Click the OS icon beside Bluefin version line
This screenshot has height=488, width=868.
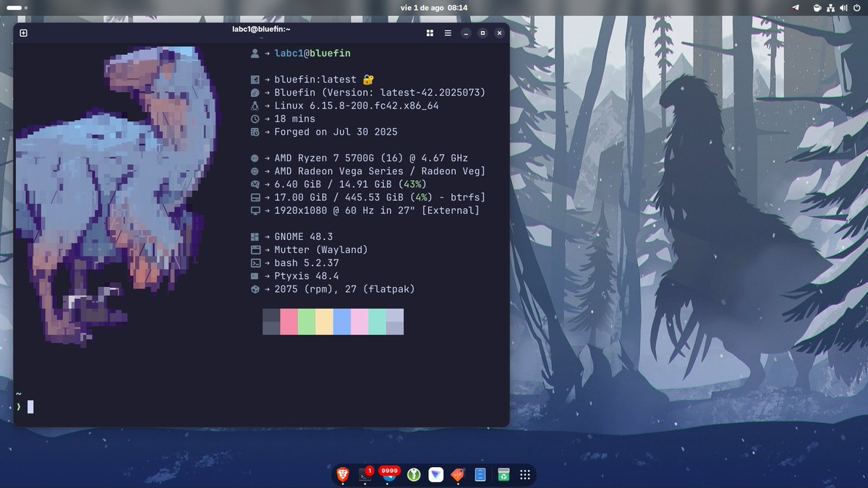[255, 93]
